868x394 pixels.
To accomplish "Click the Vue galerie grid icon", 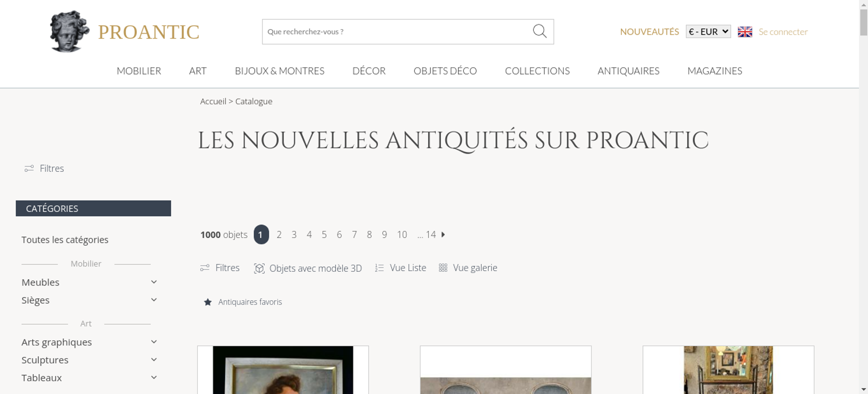I will coord(443,268).
